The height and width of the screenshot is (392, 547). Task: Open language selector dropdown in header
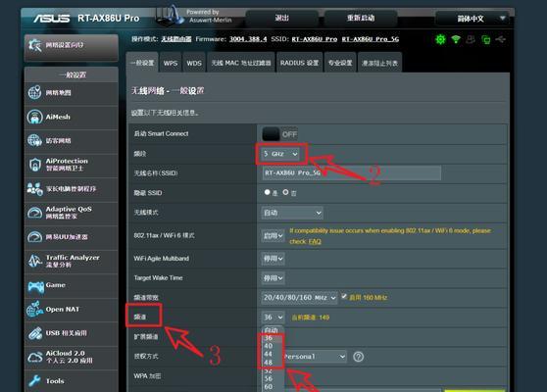tap(473, 19)
